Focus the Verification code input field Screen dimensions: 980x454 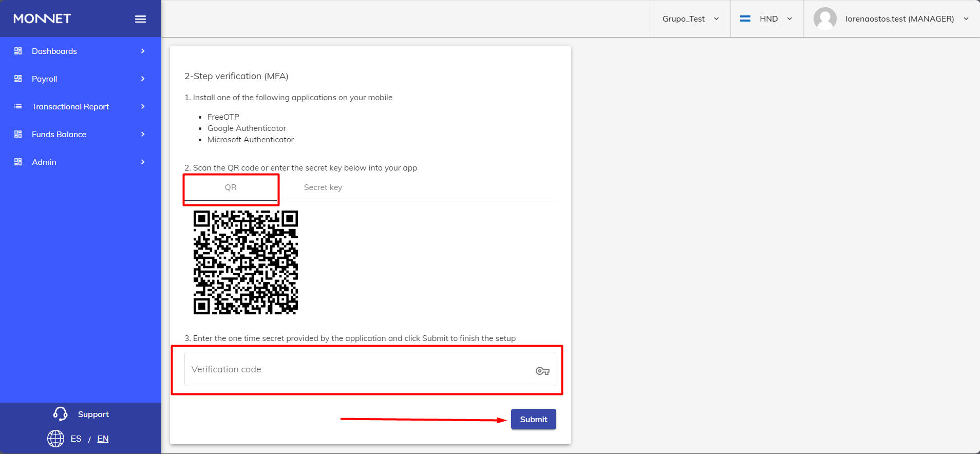370,369
